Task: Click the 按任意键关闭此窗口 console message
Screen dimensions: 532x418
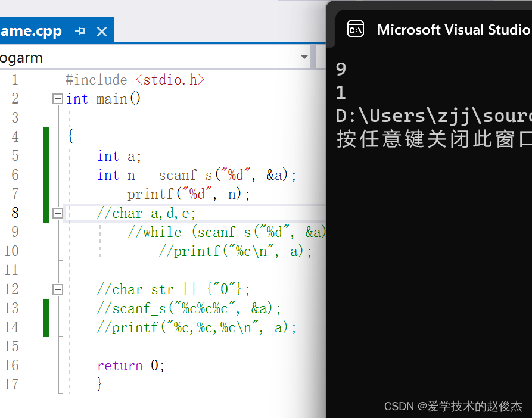Action: [x=434, y=139]
